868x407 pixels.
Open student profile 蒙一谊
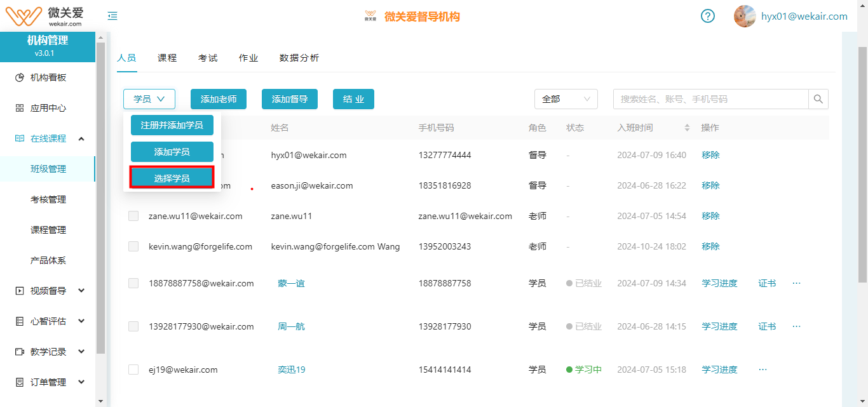click(291, 283)
